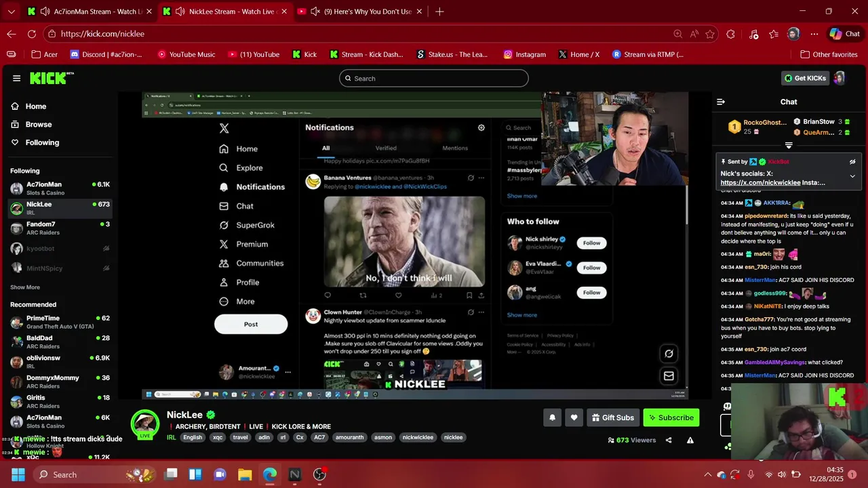This screenshot has height=488, width=868.
Task: Click the Get KICKs button
Action: tap(805, 78)
